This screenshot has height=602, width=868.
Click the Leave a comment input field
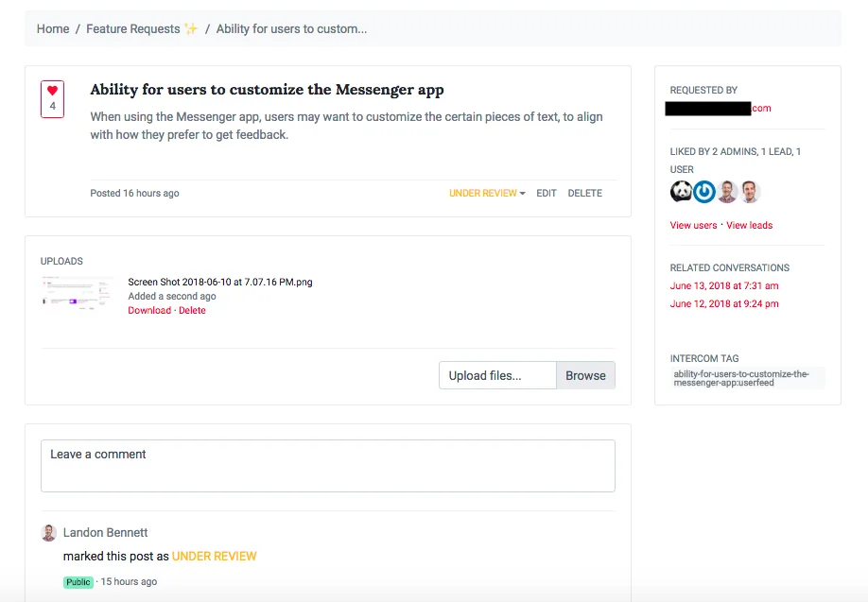327,465
